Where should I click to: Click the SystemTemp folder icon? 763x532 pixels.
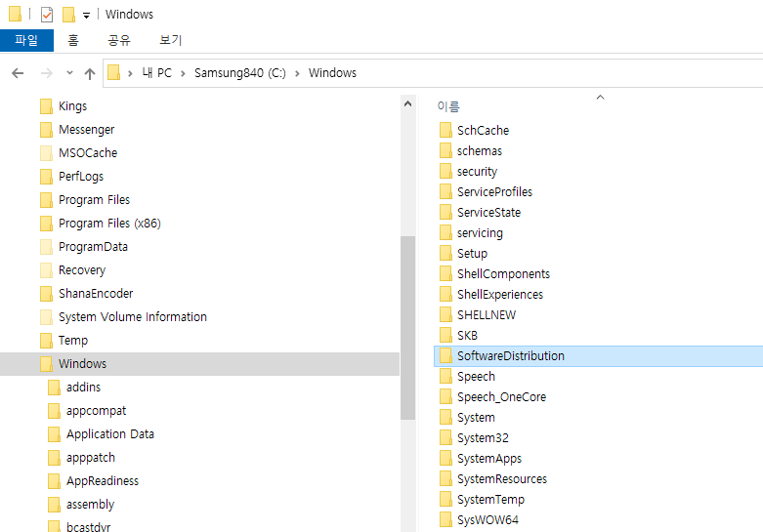tap(445, 499)
